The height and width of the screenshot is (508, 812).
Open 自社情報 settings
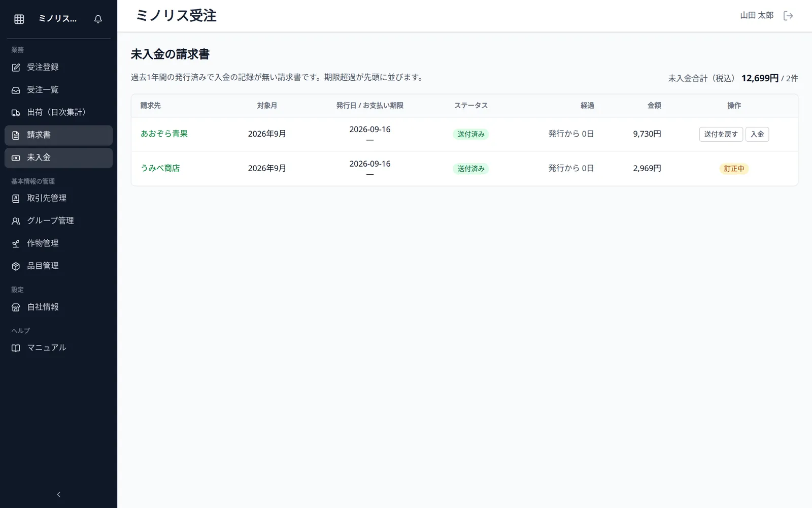tap(59, 307)
